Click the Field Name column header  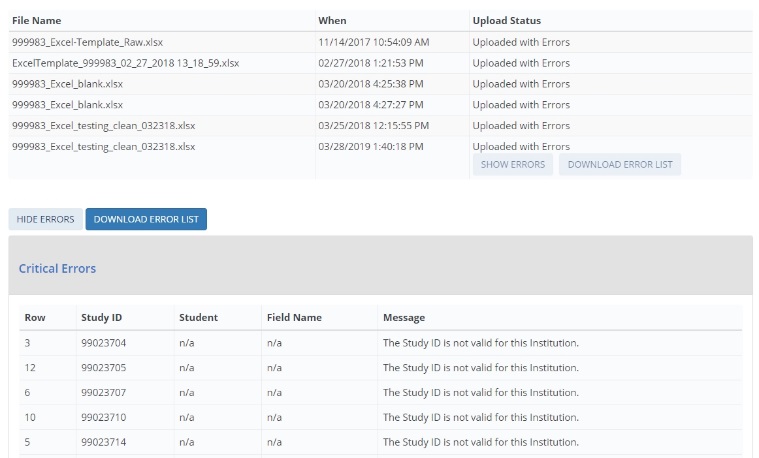pos(294,317)
